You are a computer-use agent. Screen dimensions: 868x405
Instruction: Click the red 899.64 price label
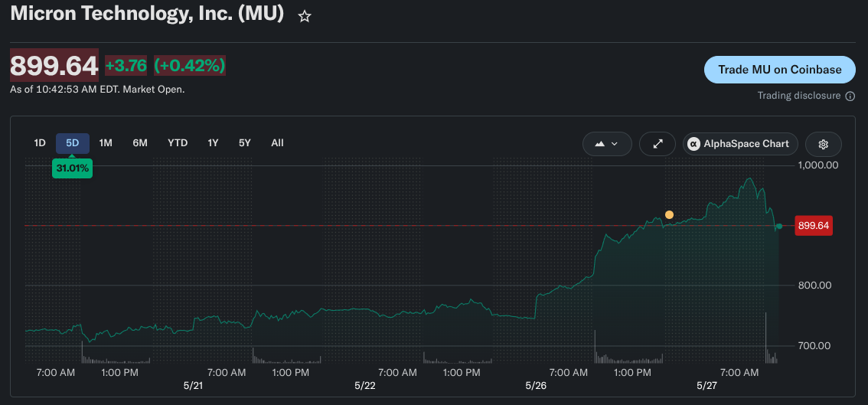tap(813, 226)
